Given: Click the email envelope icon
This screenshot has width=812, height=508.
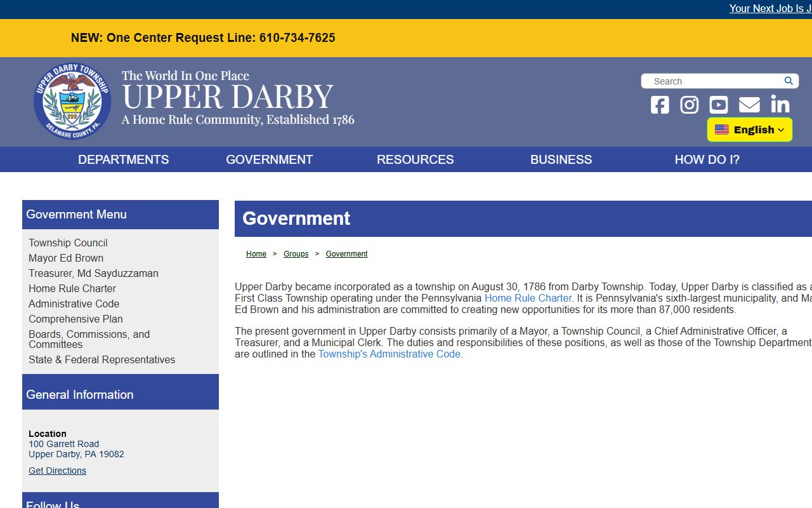Looking at the screenshot, I should click(x=749, y=105).
